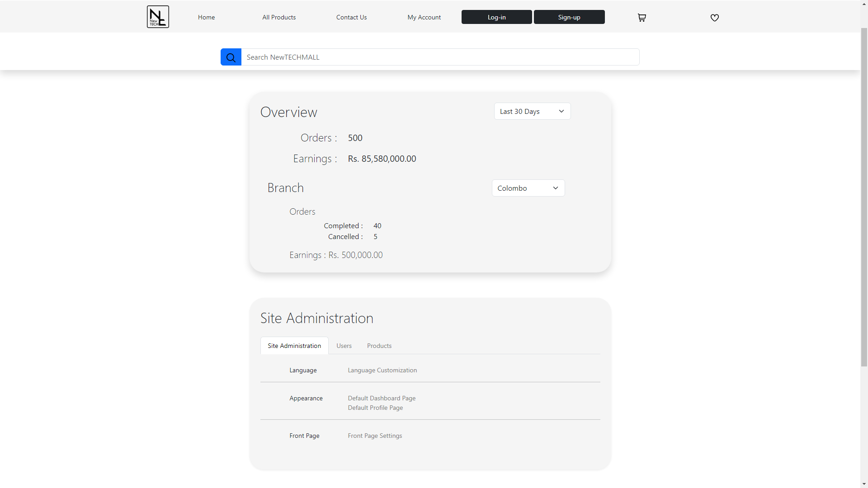The width and height of the screenshot is (868, 488).
Task: Open Default Profile Page link
Action: coord(375,408)
